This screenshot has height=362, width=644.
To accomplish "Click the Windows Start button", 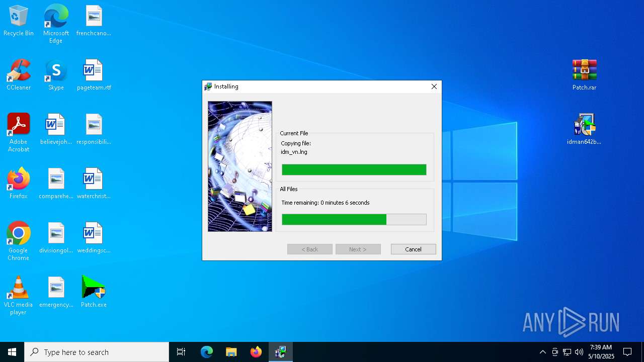I will [12, 352].
